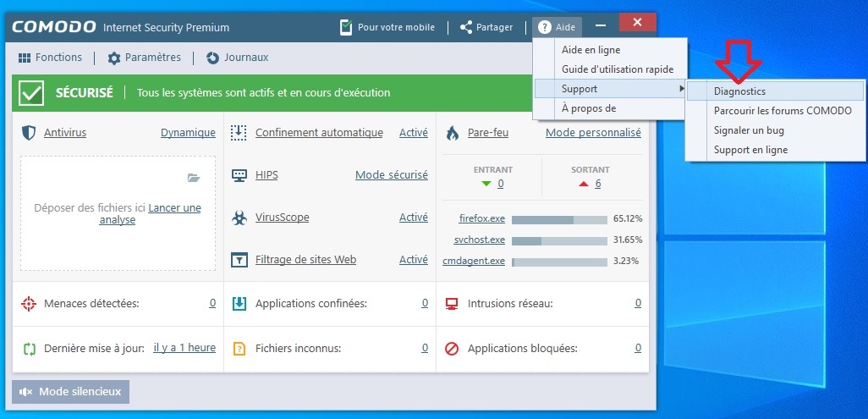This screenshot has height=419, width=868.
Task: Click the Confinement automatique icon
Action: click(239, 133)
